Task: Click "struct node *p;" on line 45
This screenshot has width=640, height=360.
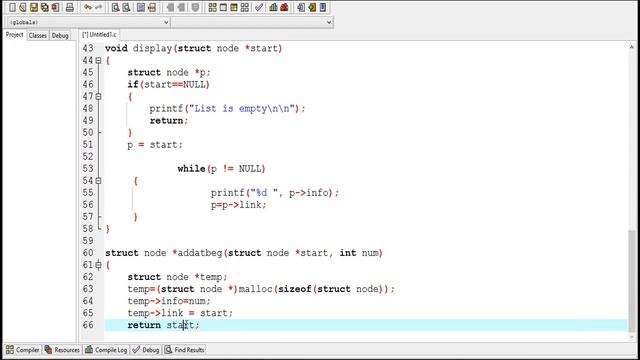Action: click(169, 73)
